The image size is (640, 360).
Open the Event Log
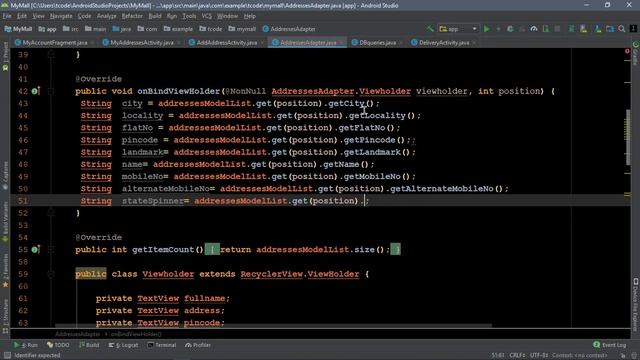click(610, 345)
